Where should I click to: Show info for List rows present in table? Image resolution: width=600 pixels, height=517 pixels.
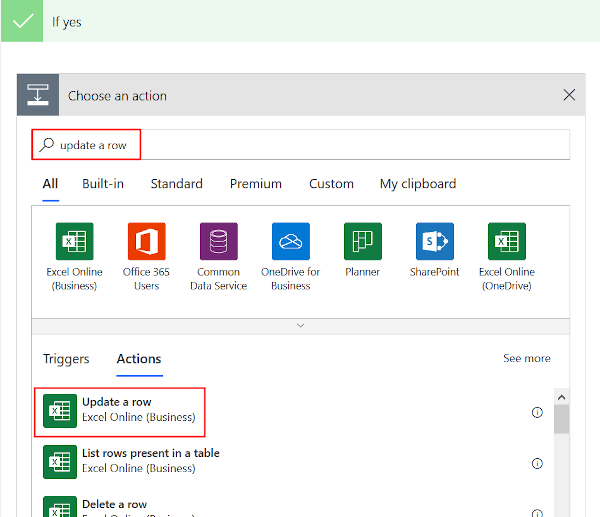point(537,463)
